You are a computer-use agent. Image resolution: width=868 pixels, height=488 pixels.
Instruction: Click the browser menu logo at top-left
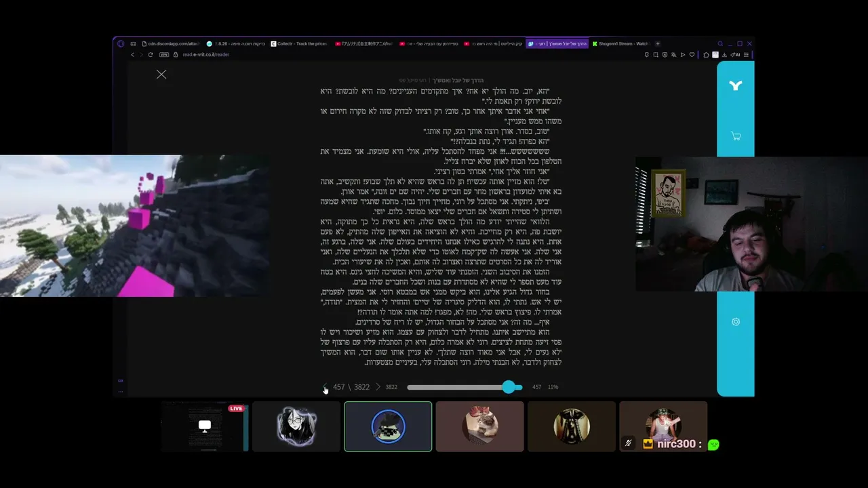(x=121, y=43)
